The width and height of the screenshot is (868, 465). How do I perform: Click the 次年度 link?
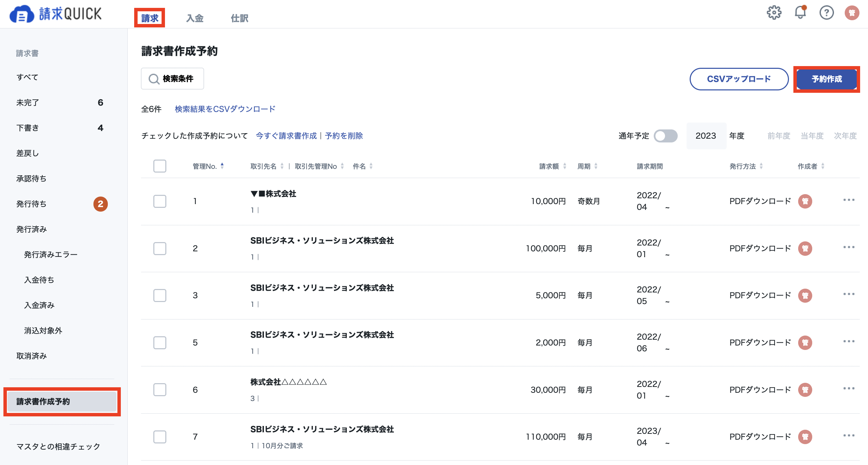tap(845, 136)
